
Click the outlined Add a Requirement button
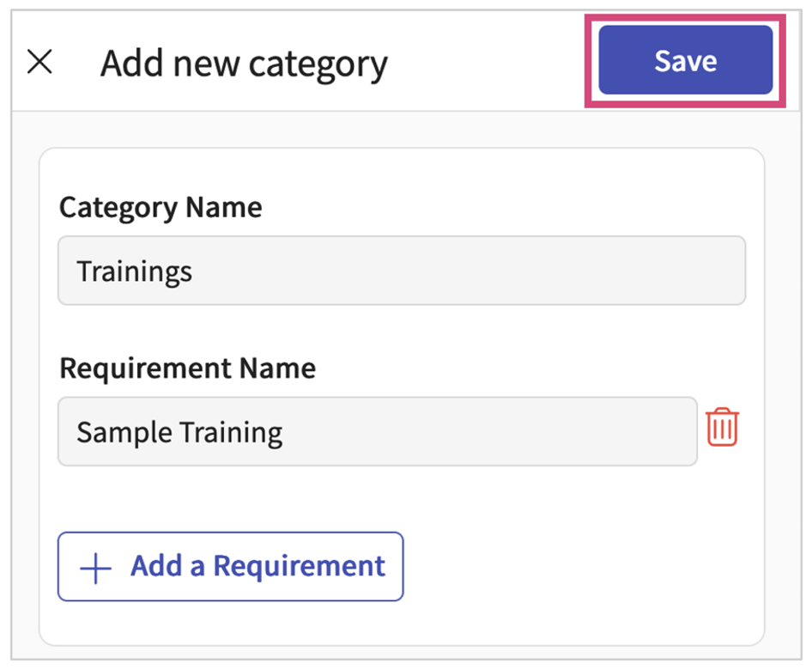click(230, 566)
